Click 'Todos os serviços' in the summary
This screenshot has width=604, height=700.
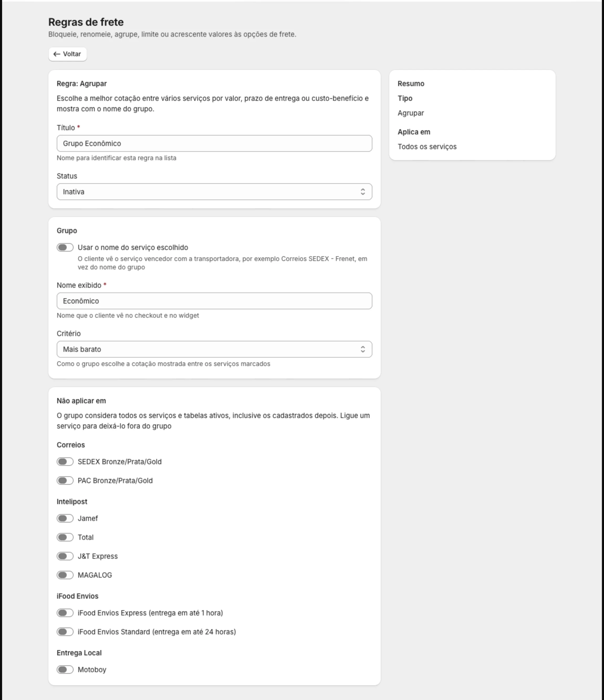[x=427, y=147]
